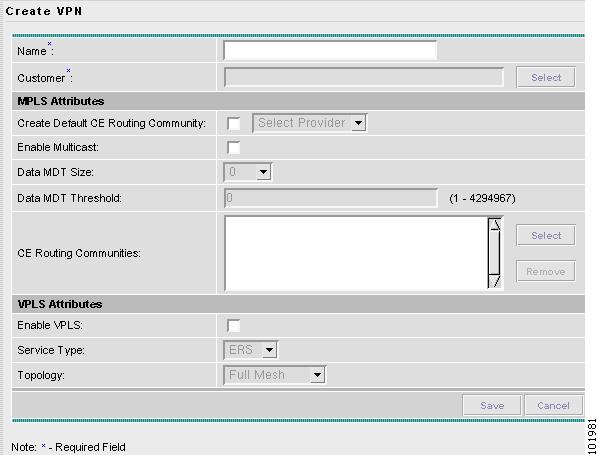Click the Data MDT Threshold field
Viewport: 598px width, 455px height.
click(x=331, y=198)
